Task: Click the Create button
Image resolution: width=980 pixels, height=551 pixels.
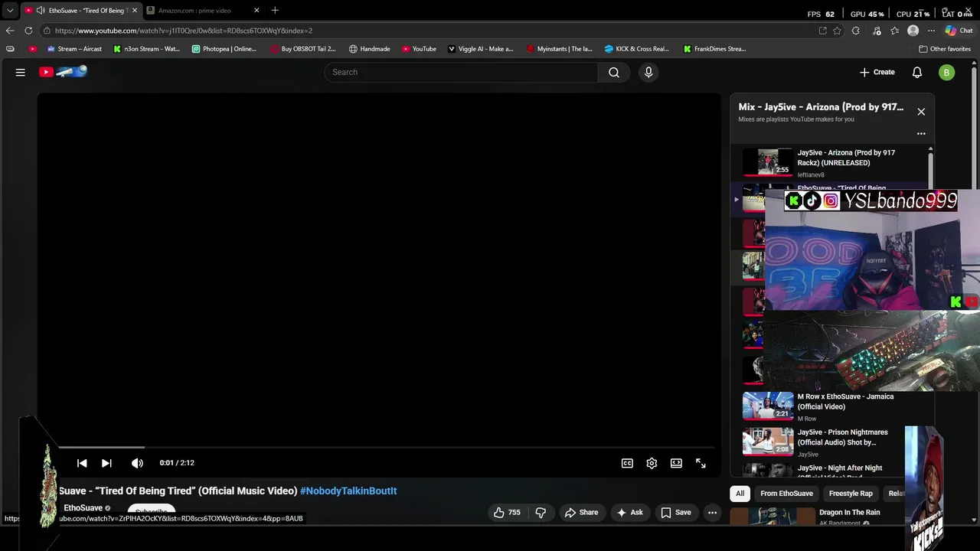Action: (877, 72)
